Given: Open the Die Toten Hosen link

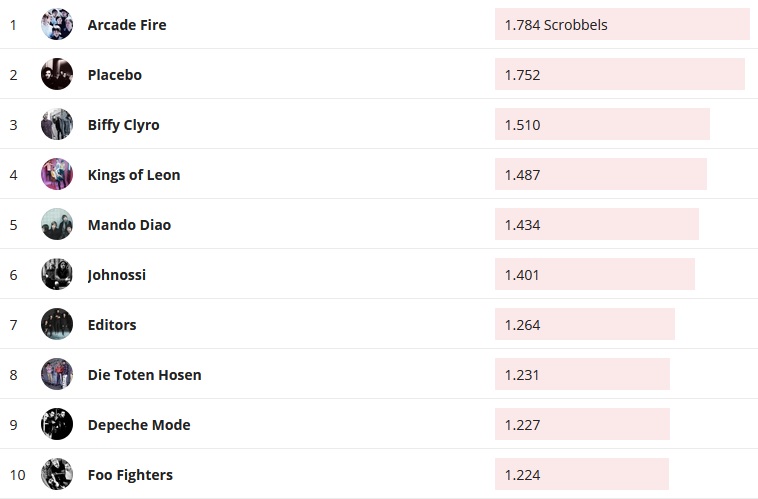Looking at the screenshot, I should click(144, 375).
